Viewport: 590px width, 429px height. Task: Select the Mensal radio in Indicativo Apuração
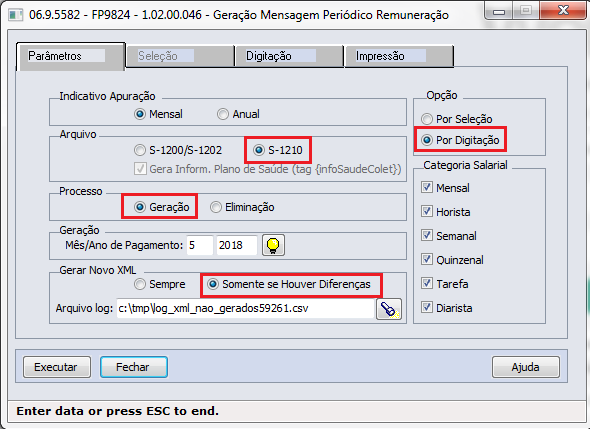[158, 114]
